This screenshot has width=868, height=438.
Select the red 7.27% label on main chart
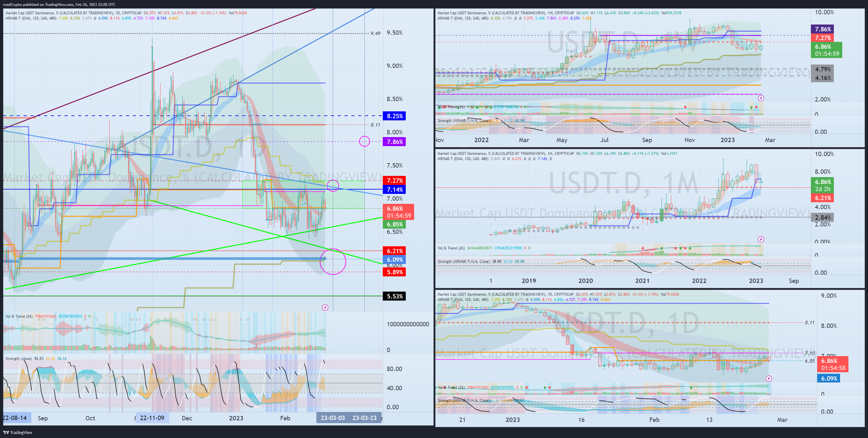[x=395, y=181]
